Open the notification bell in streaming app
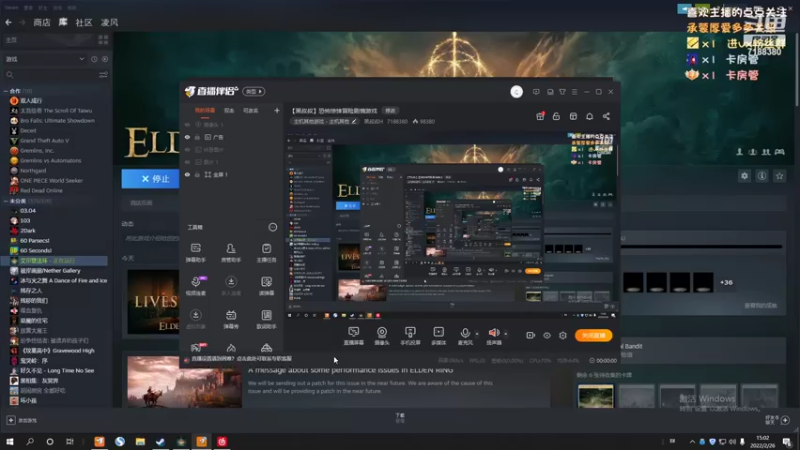The image size is (800, 450). (589, 116)
